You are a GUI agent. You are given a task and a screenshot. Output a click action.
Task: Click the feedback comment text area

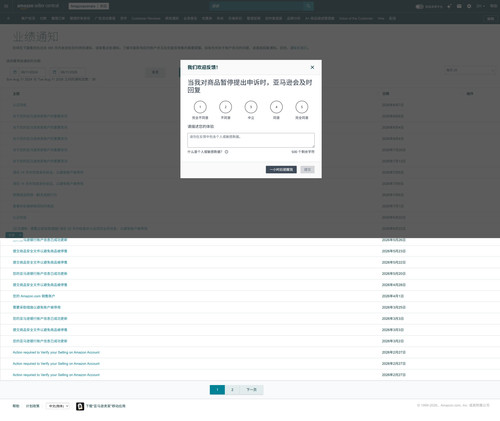pos(251,140)
